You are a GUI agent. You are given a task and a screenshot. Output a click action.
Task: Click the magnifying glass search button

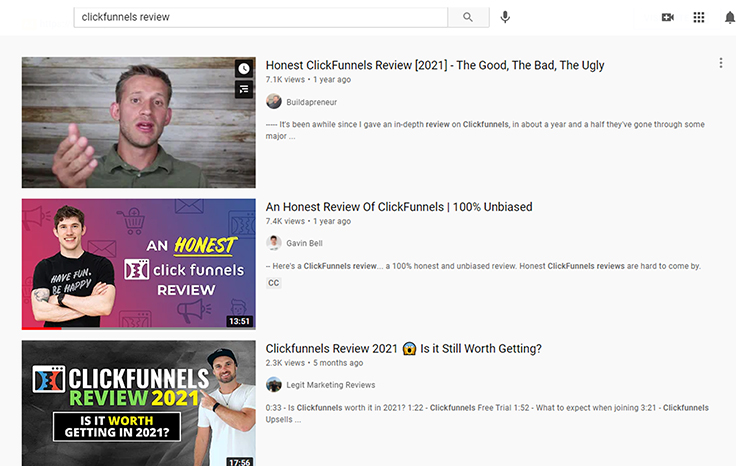click(x=468, y=17)
